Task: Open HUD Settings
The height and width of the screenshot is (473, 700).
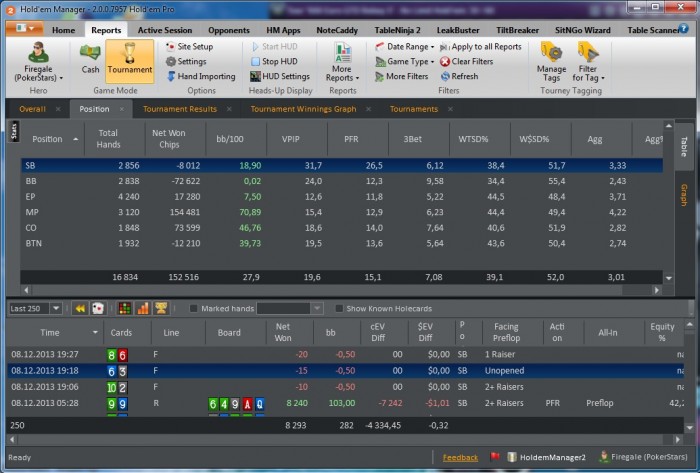Action: click(x=280, y=76)
